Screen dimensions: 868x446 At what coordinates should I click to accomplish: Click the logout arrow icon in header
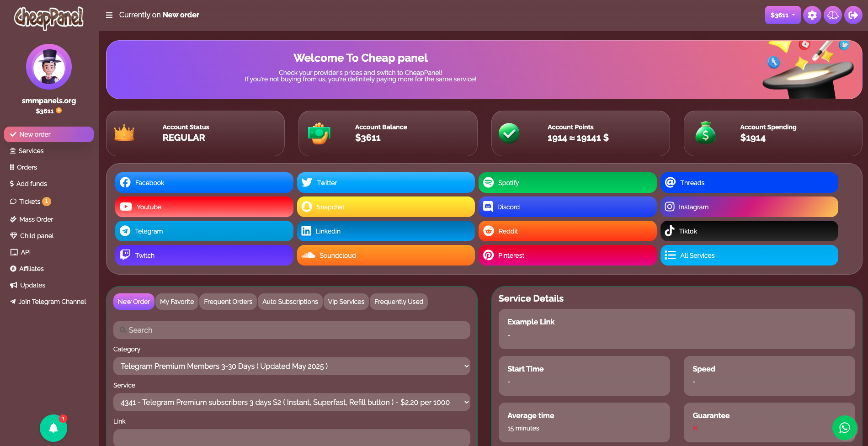click(x=853, y=15)
